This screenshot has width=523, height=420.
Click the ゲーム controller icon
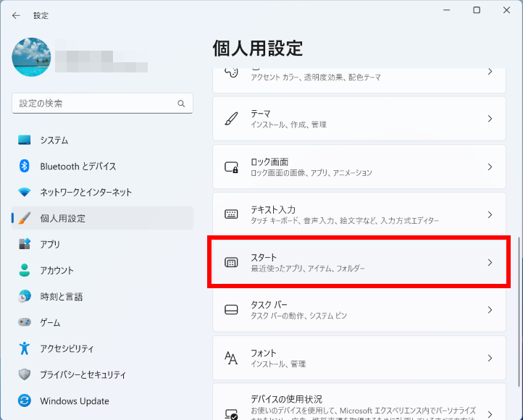(25, 322)
